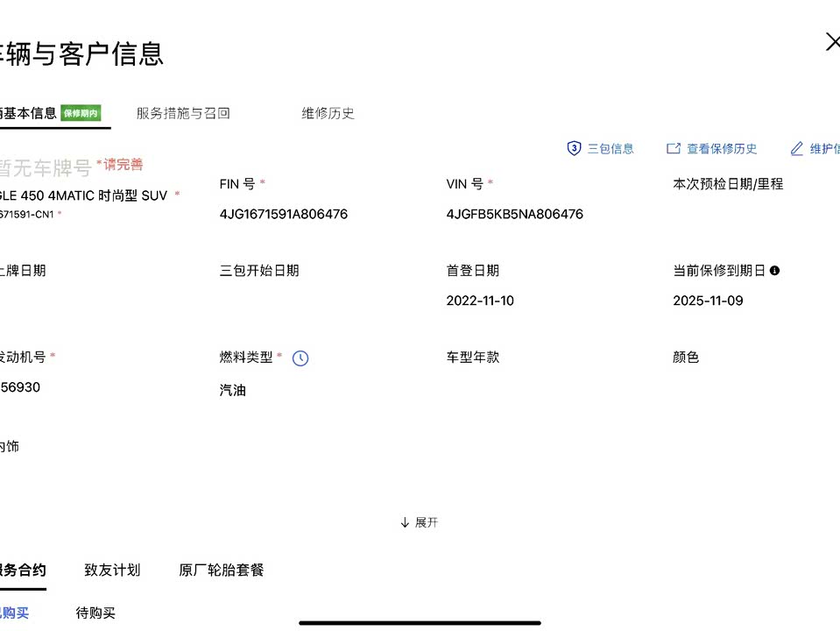This screenshot has height=631, width=840.
Task: Click the external-link icon beside 查看保修历史
Action: (674, 149)
